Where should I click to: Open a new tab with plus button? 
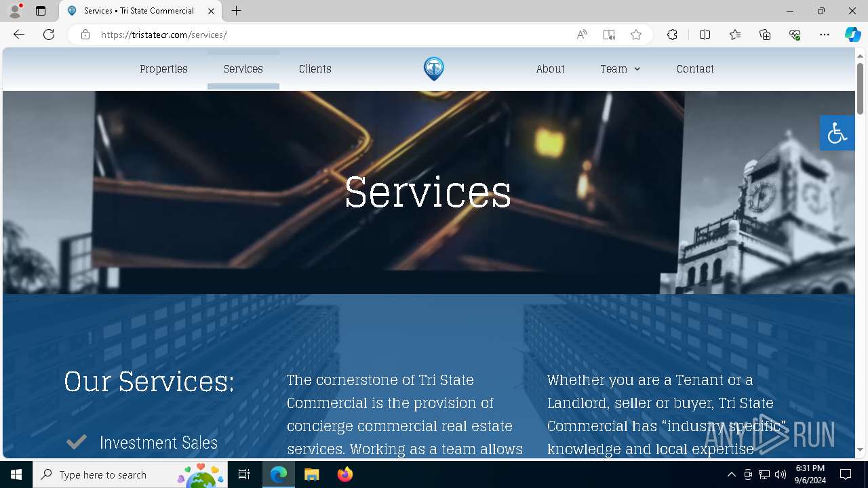click(236, 11)
